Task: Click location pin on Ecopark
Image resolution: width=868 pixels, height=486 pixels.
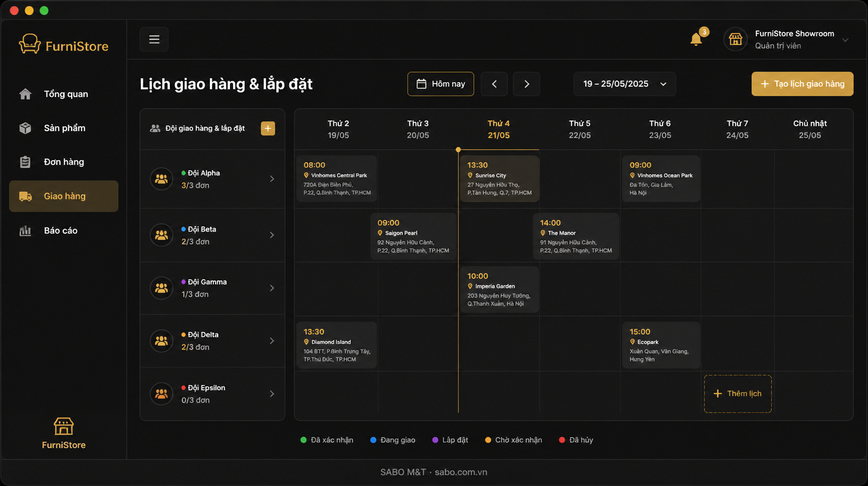Action: pos(632,342)
